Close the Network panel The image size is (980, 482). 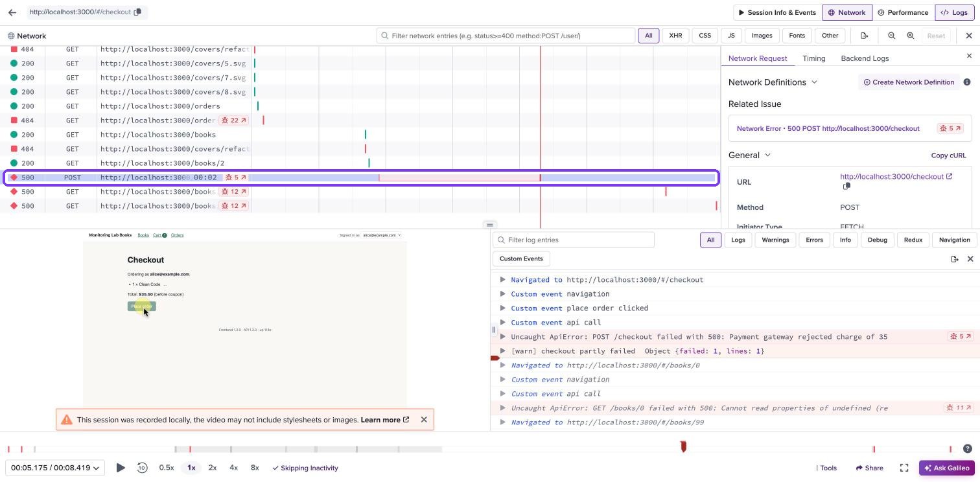click(969, 36)
